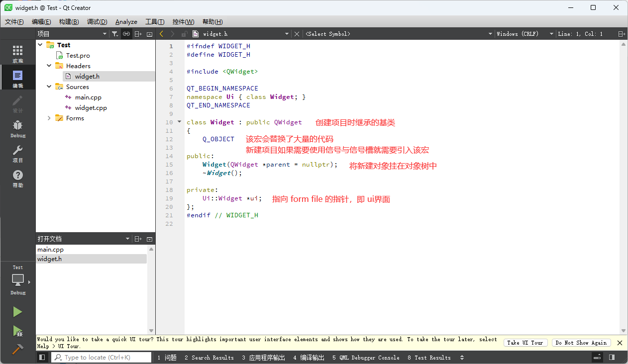Image resolution: width=628 pixels, height=364 pixels.
Task: Click the green Run button
Action: [18, 312]
